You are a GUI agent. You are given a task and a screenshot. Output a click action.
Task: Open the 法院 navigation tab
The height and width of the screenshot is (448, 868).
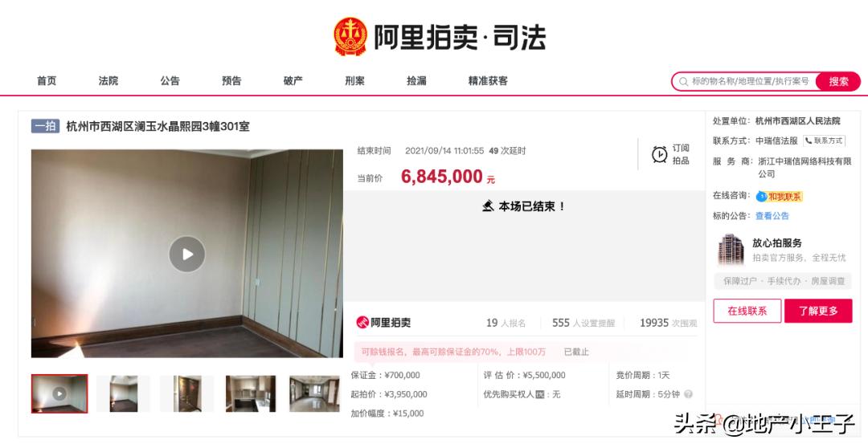[108, 81]
